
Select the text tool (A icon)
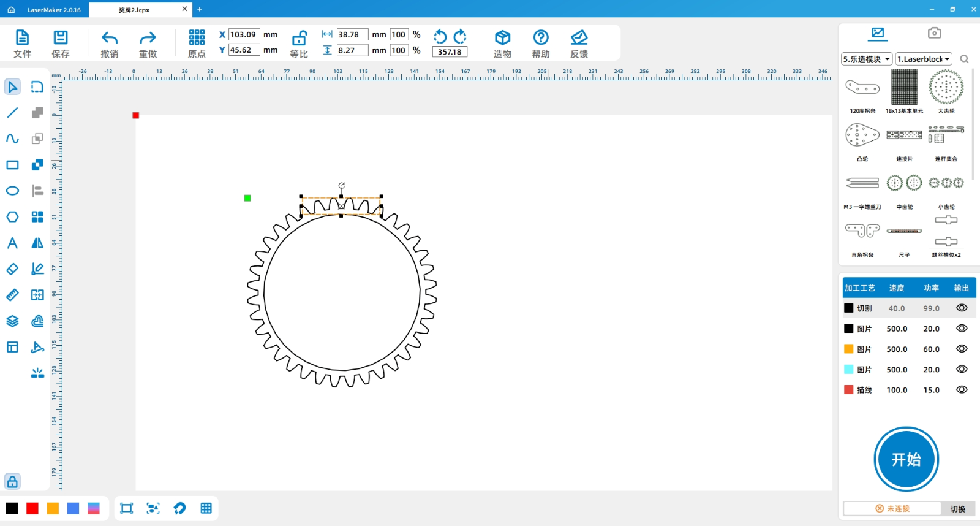pyautogui.click(x=12, y=243)
